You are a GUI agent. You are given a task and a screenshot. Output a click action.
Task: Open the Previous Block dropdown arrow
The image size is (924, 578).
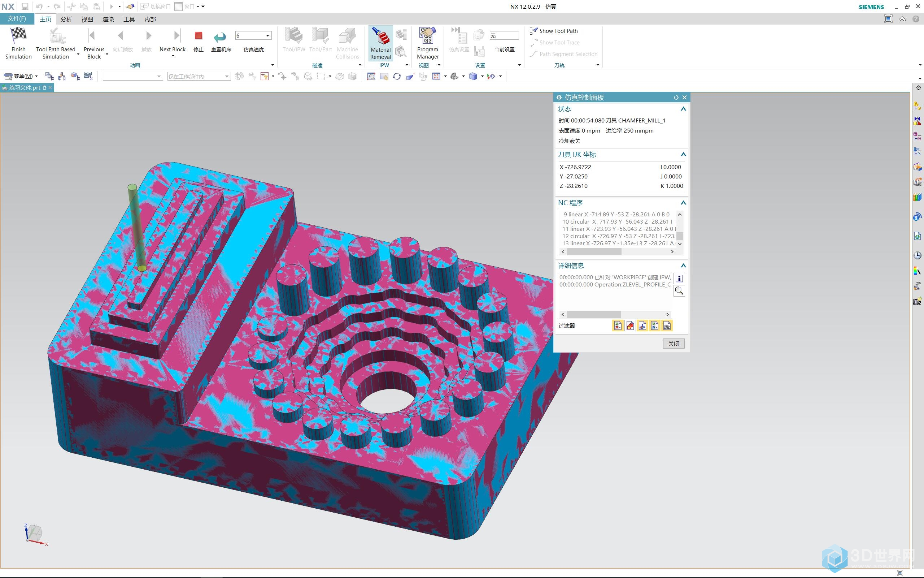pyautogui.click(x=107, y=54)
